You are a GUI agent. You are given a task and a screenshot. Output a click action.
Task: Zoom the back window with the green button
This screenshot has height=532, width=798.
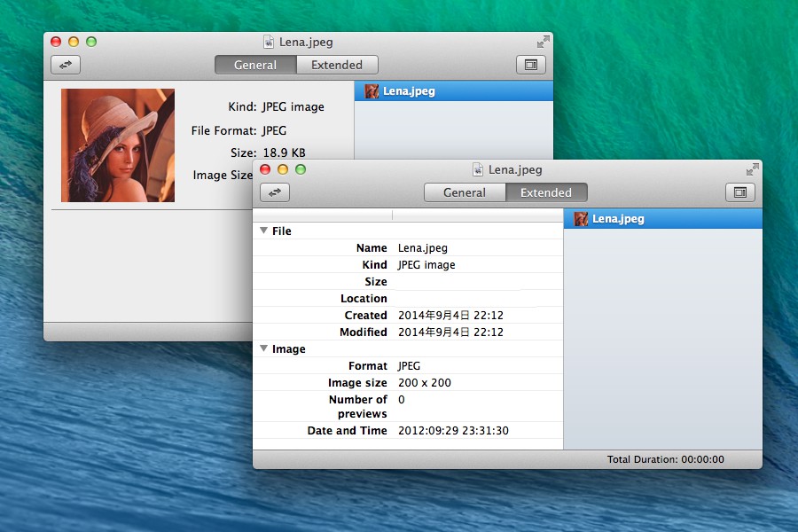(91, 42)
